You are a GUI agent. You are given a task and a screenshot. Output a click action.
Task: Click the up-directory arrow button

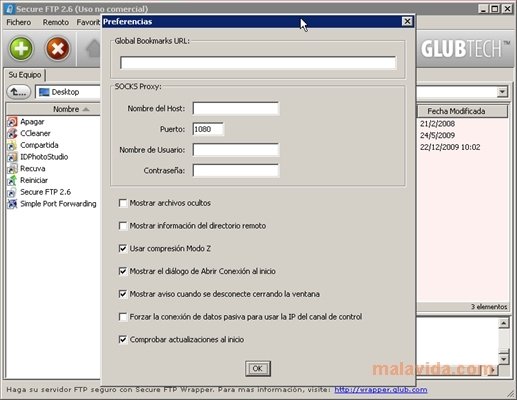[19, 92]
